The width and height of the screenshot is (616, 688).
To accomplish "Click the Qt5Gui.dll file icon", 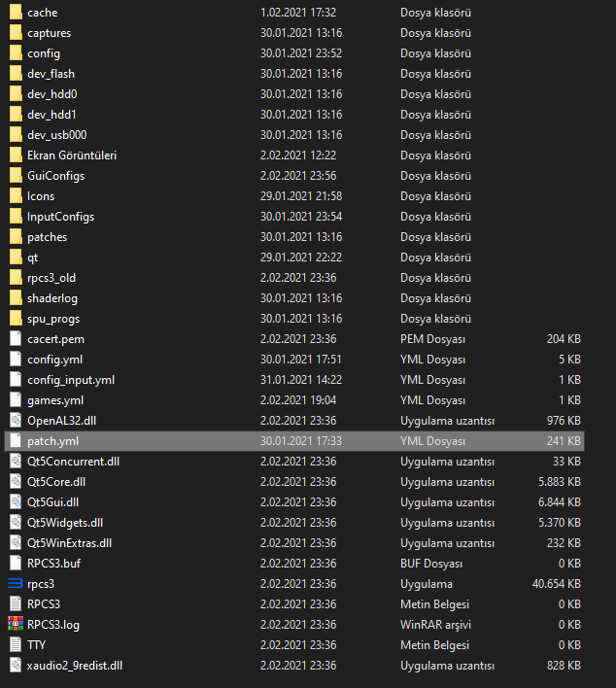I will coord(16,502).
